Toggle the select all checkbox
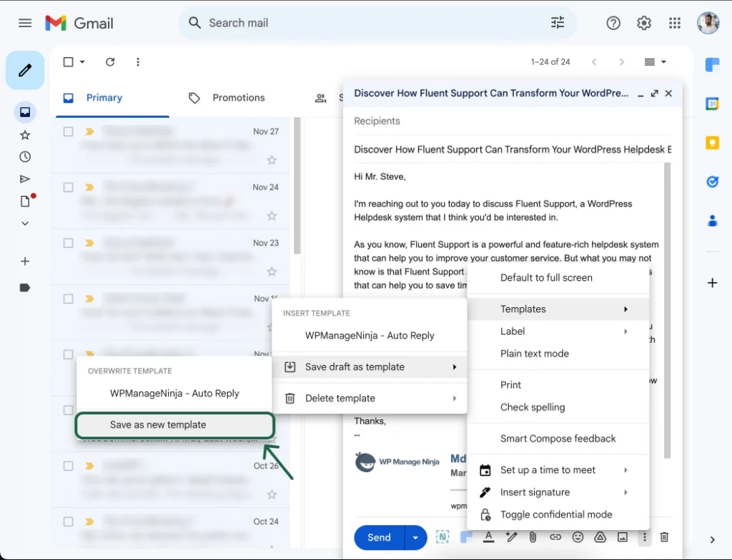732x560 pixels. [x=68, y=61]
